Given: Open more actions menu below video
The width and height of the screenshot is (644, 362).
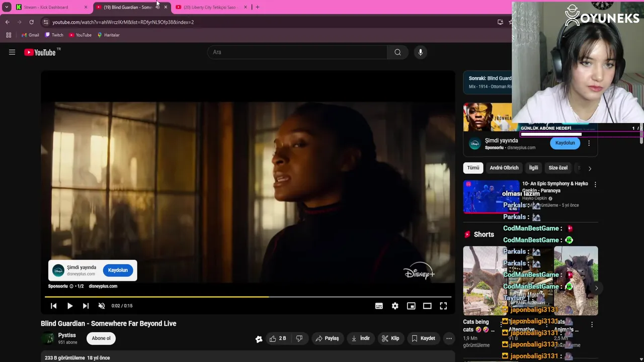Looking at the screenshot, I should (449, 338).
